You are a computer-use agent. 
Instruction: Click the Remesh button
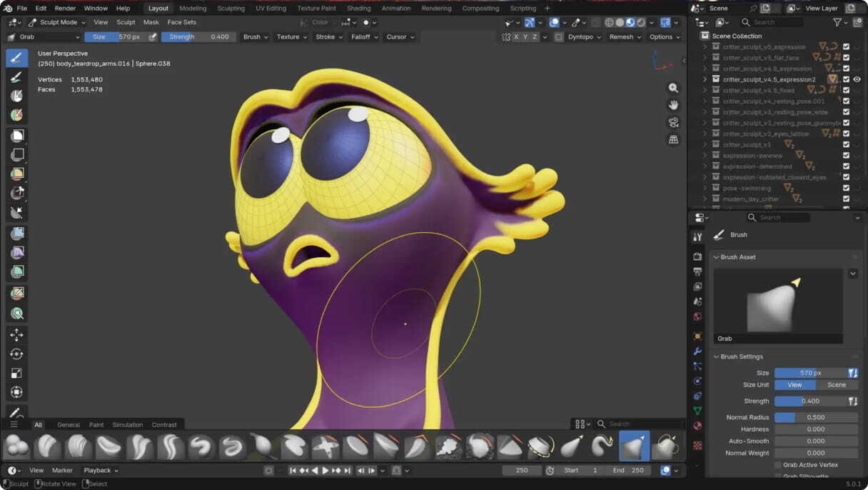625,36
